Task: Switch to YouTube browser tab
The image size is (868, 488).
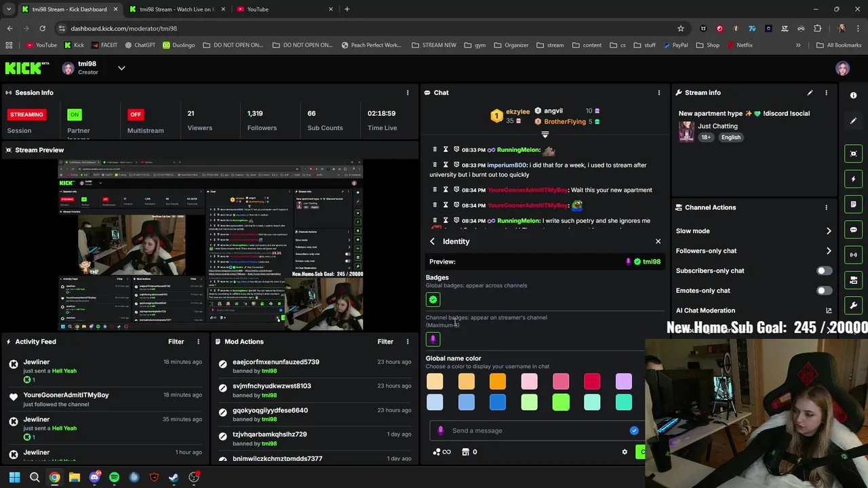Action: [x=285, y=9]
